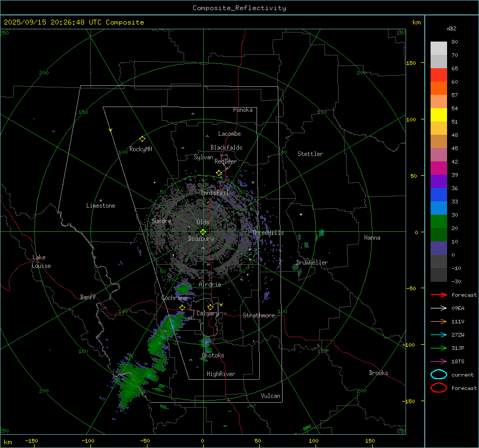Click the yellow diamond marker above Calgary
Viewport: 479px width, 448px height.
pyautogui.click(x=210, y=307)
